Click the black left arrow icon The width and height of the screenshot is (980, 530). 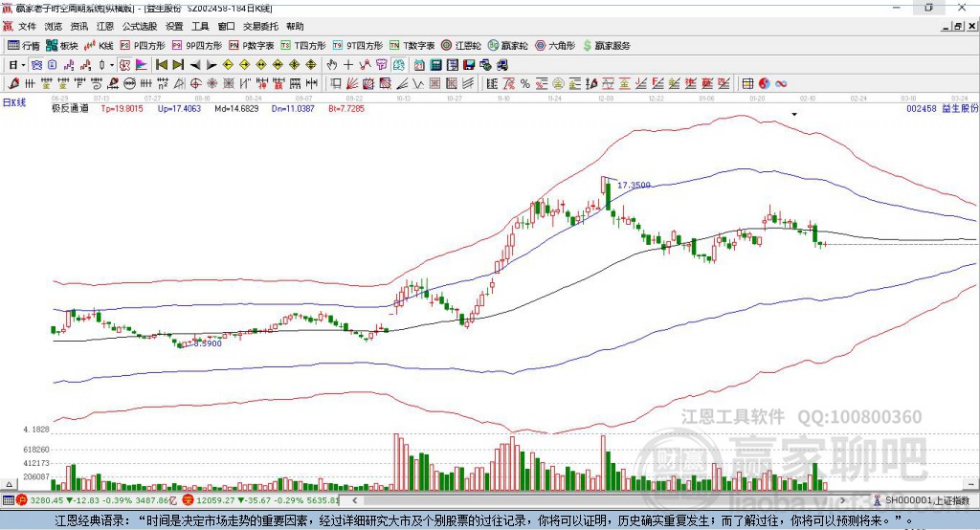tap(195, 65)
